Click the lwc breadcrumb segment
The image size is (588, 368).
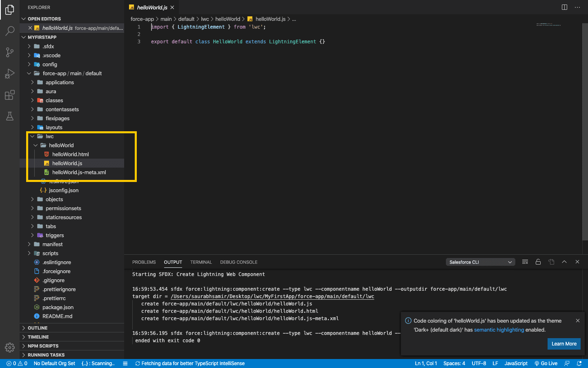point(205,19)
